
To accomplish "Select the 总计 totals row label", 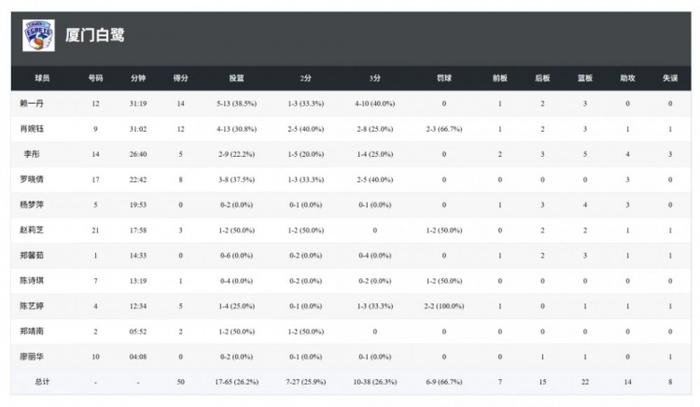I will pyautogui.click(x=42, y=382).
